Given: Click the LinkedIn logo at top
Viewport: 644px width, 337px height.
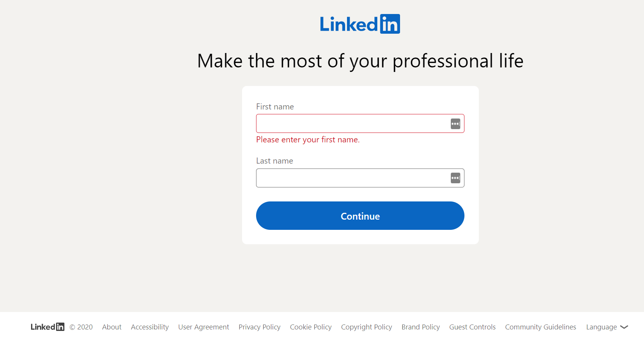Looking at the screenshot, I should pos(360,24).
